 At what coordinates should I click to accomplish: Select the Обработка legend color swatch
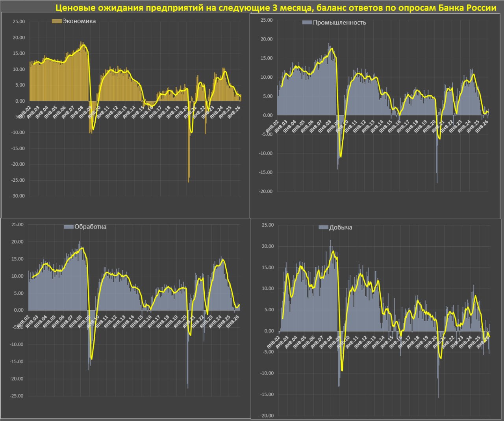[69, 227]
